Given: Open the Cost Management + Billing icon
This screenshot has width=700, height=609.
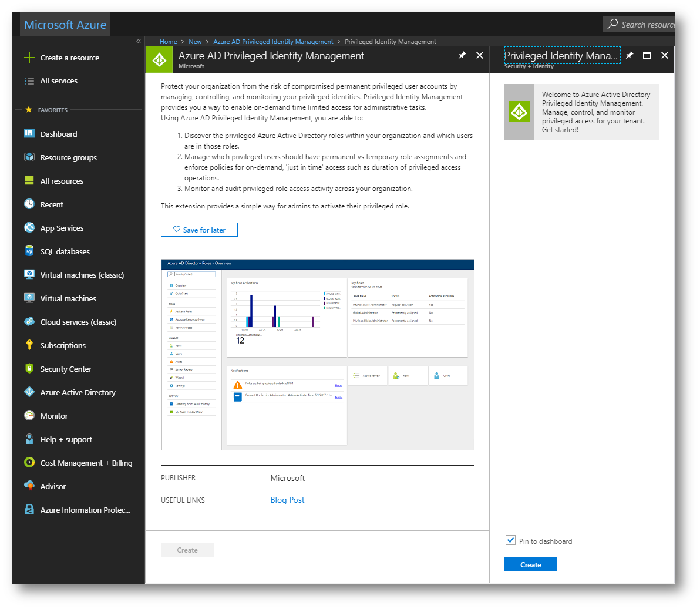Looking at the screenshot, I should [29, 463].
